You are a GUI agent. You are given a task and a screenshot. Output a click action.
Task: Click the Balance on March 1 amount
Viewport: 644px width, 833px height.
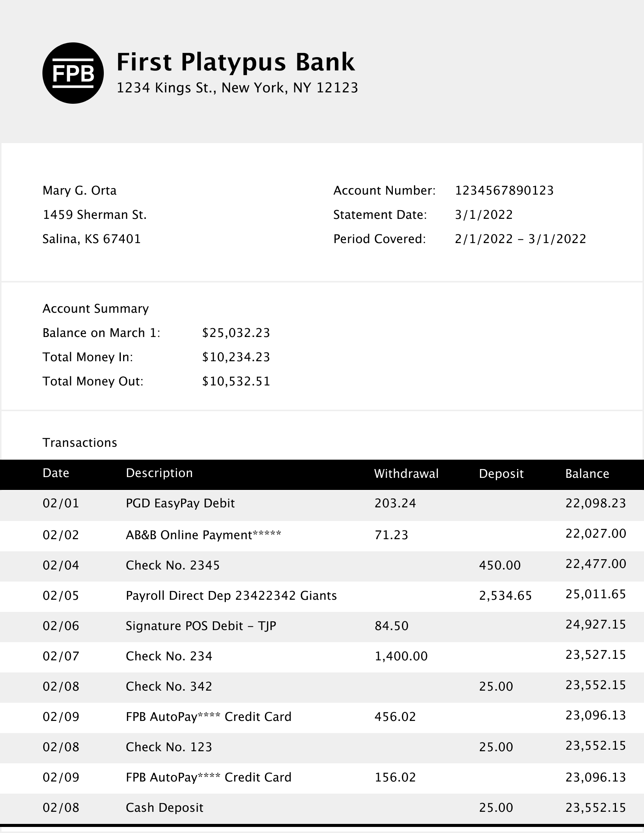236,332
